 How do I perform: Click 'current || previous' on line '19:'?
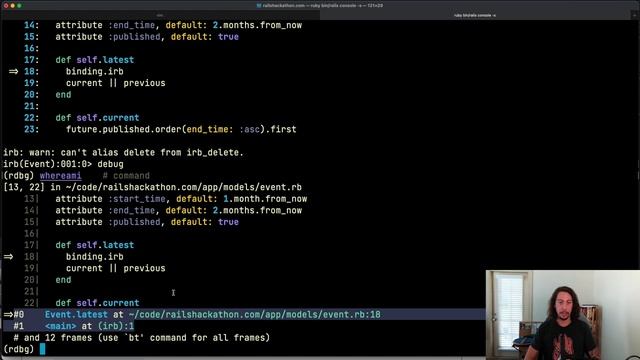pyautogui.click(x=116, y=83)
